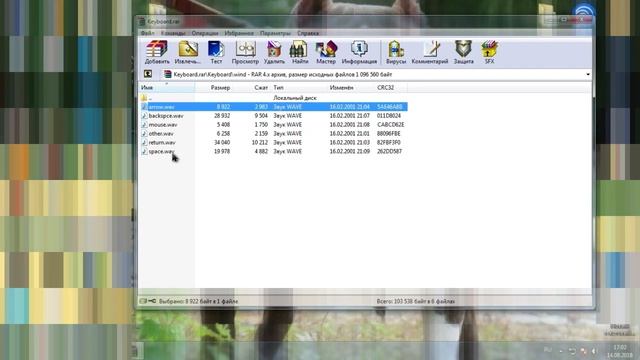Select the space.wav file name

tap(161, 151)
